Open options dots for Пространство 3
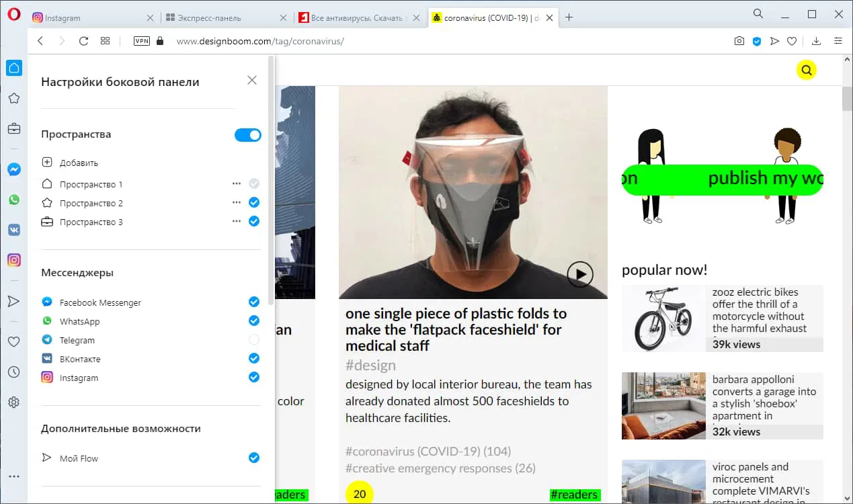The width and height of the screenshot is (853, 504). coord(236,221)
